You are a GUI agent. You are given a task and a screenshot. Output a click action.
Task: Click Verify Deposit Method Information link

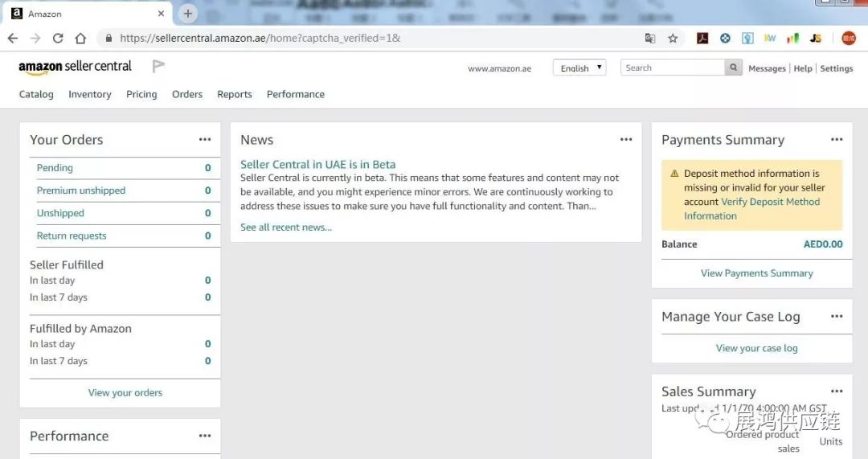point(751,209)
